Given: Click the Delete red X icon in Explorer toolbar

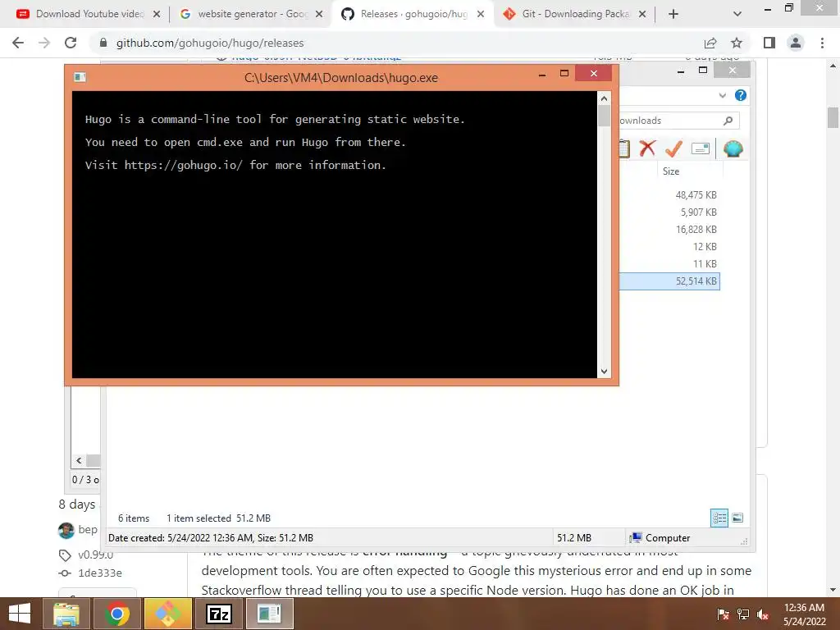Looking at the screenshot, I should 647,148.
